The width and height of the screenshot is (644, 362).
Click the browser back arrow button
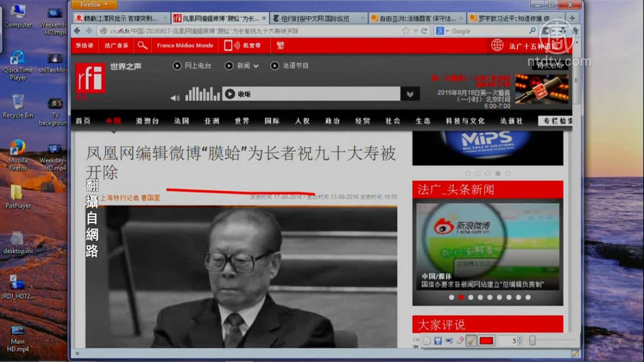pos(77,31)
